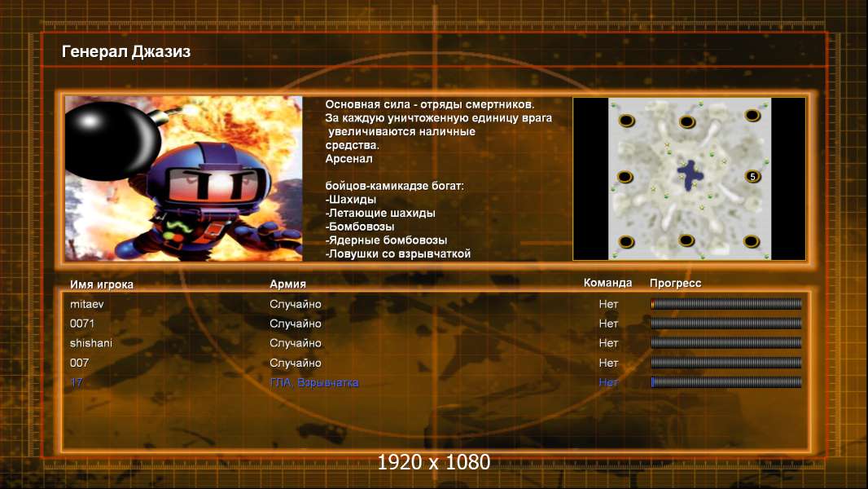This screenshot has width=868, height=489.
Task: Pick the bottom-center start position on the map
Action: (x=686, y=240)
